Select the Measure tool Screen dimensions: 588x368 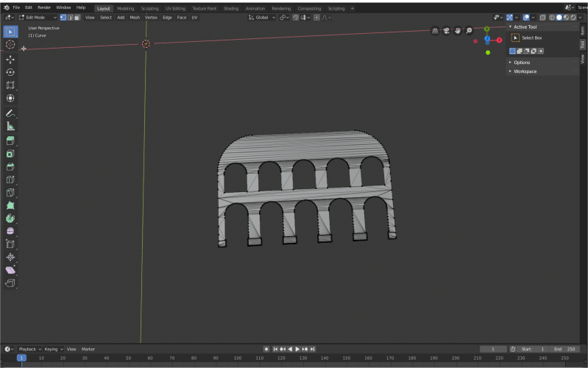click(10, 127)
